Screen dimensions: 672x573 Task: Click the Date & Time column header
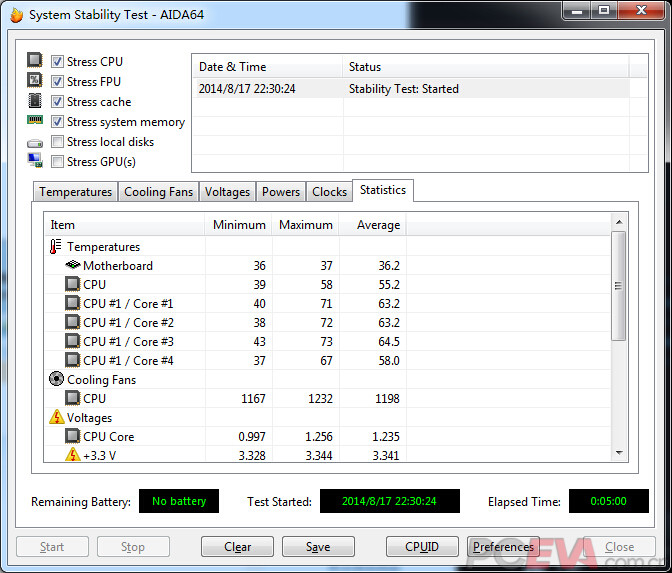(x=268, y=67)
